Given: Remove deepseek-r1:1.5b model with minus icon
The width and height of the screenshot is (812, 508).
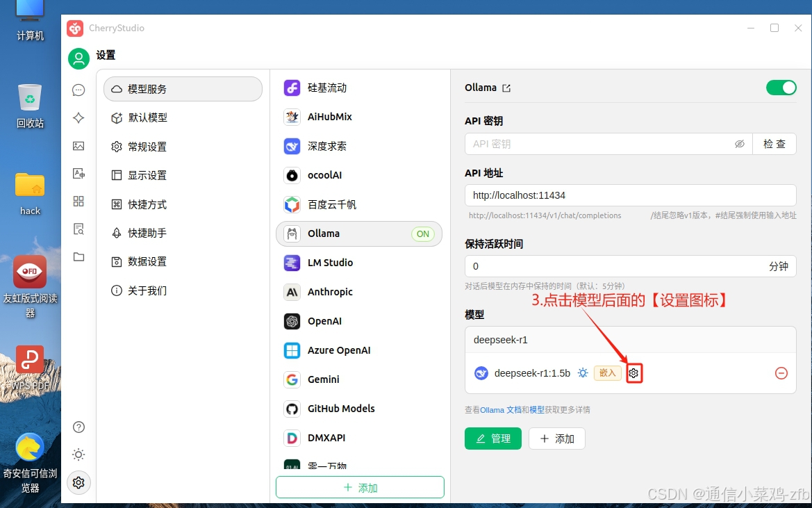Looking at the screenshot, I should pos(781,373).
